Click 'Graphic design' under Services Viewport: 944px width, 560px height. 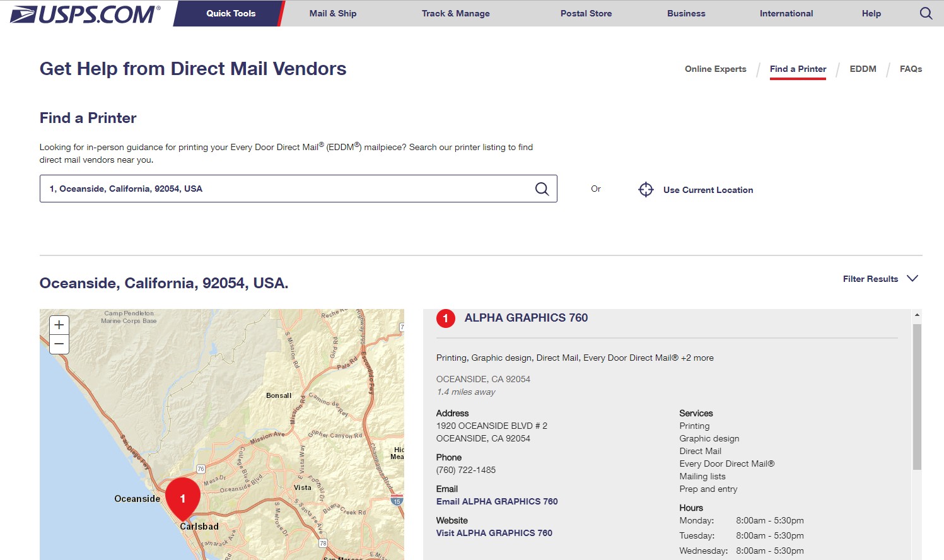(709, 438)
